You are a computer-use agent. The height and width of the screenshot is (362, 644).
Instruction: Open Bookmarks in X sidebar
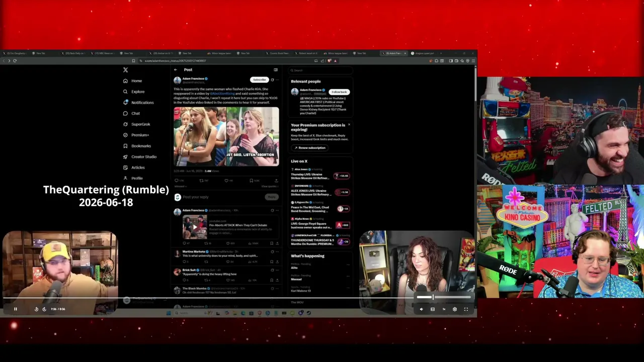(x=137, y=146)
